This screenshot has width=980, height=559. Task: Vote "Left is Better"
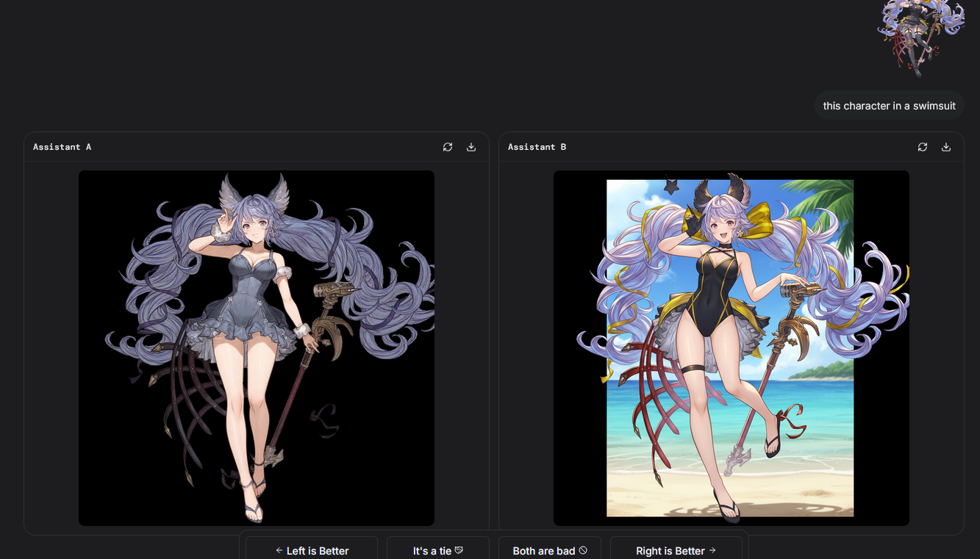click(x=312, y=550)
